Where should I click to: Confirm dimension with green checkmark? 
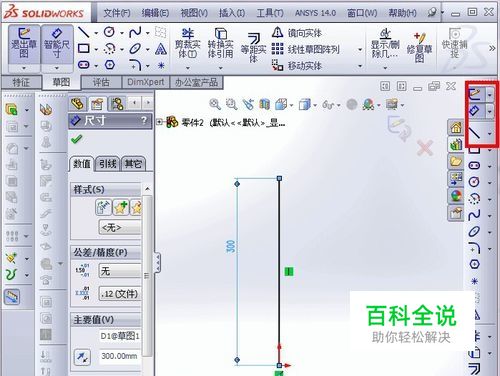77,139
